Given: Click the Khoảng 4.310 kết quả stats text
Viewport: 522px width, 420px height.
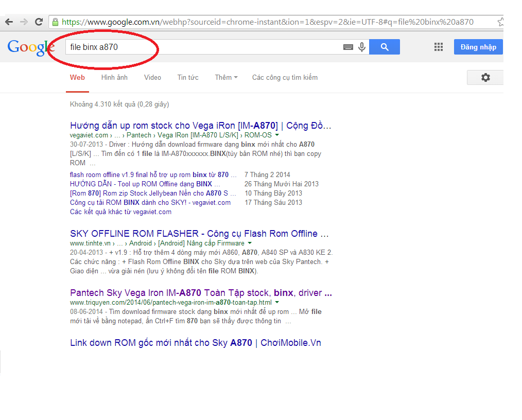Looking at the screenshot, I should point(119,104).
